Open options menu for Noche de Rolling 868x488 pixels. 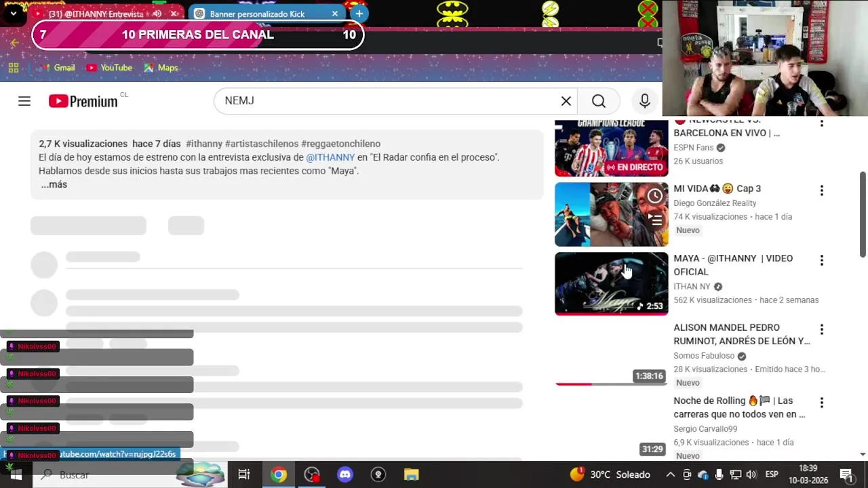[x=821, y=403]
